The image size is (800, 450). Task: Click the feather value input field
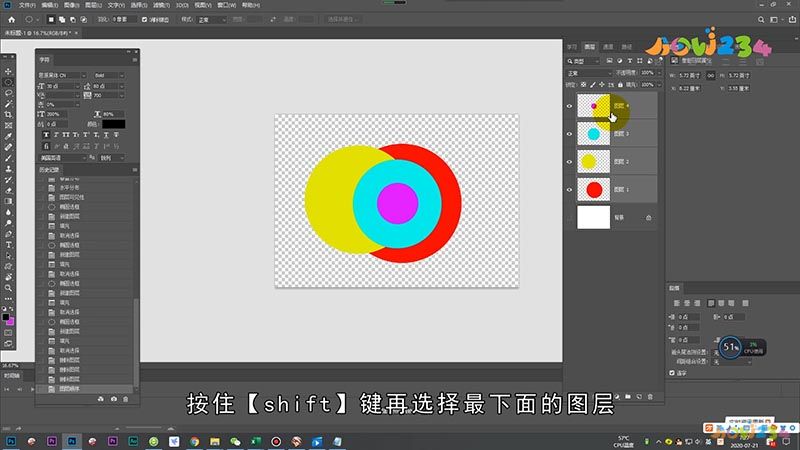coord(124,19)
